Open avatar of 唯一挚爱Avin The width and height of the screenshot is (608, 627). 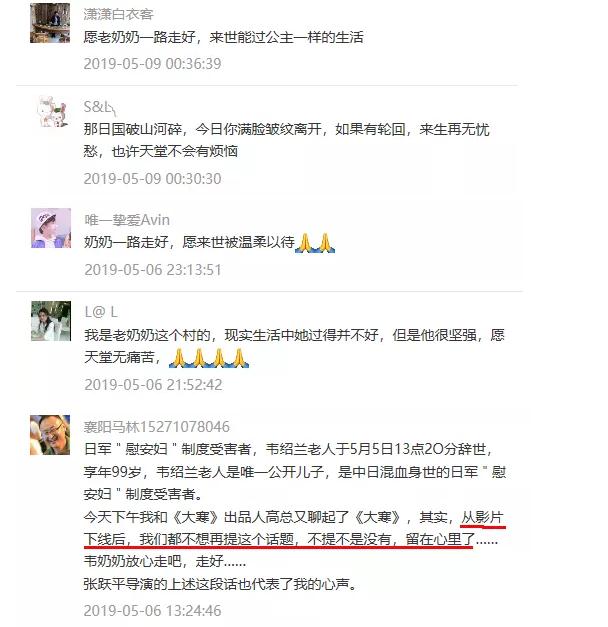click(x=51, y=228)
